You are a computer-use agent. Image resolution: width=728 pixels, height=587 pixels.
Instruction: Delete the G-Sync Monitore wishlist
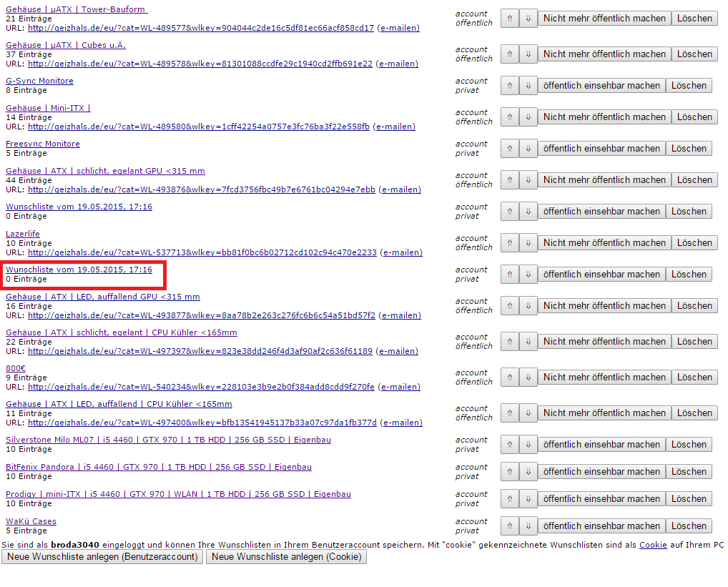[x=689, y=86]
